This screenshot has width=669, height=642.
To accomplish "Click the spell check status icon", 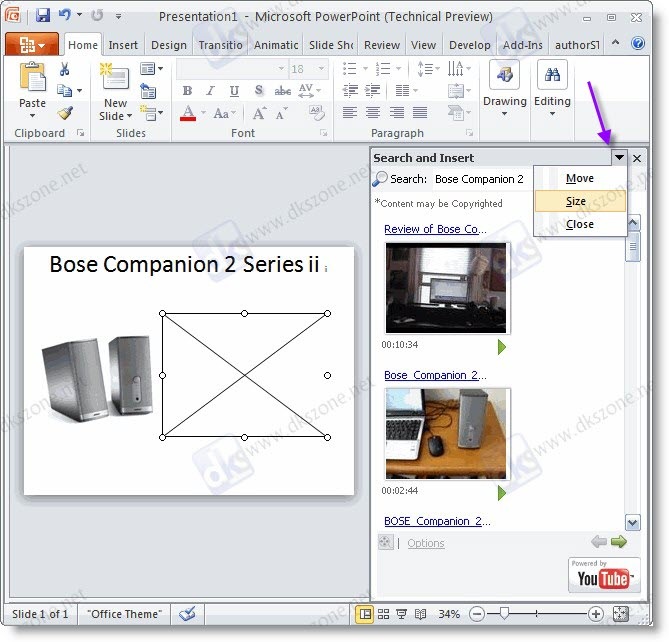I will (187, 614).
